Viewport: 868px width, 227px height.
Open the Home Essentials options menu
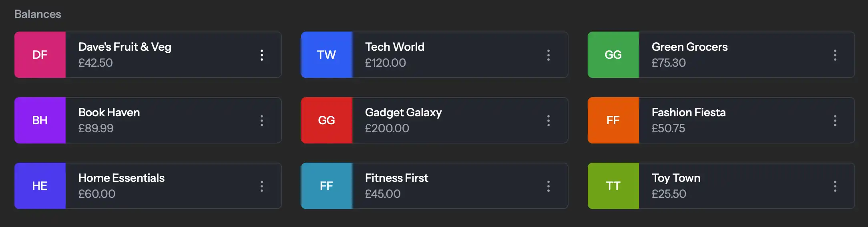(262, 186)
